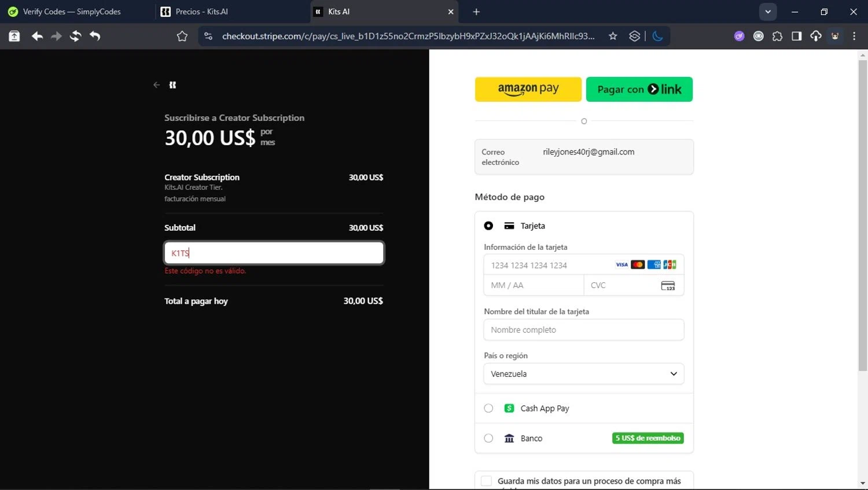Toggle the night mode moon icon
The width and height of the screenshot is (868, 490).
point(658,36)
